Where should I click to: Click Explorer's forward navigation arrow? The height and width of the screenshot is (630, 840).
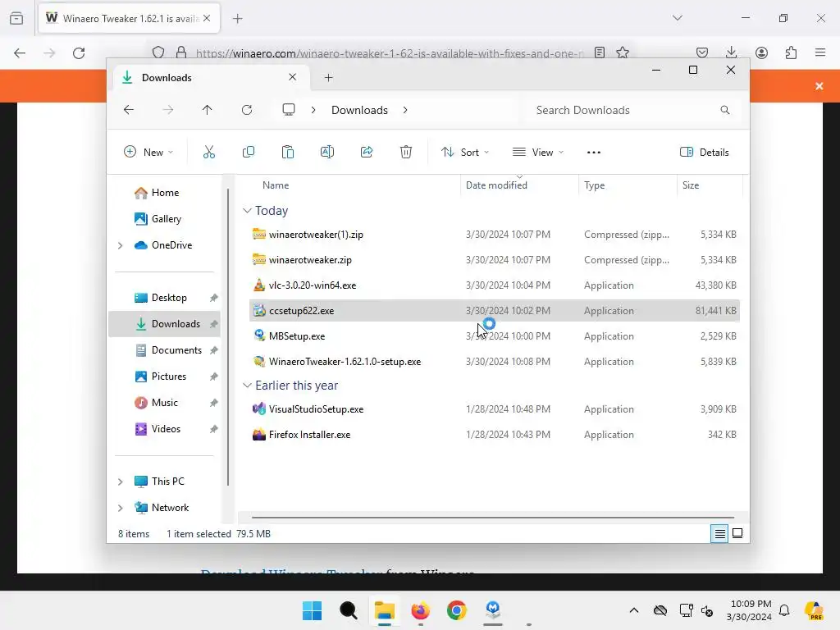[x=167, y=110]
